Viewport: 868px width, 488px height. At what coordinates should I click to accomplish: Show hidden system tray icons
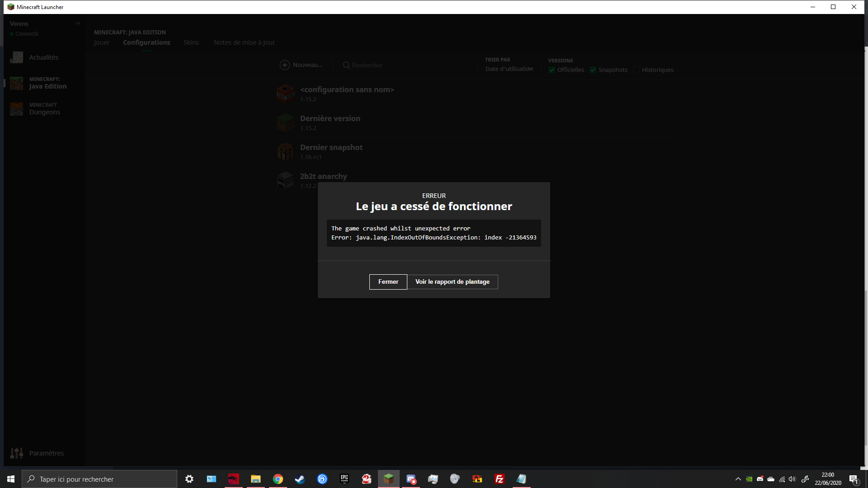point(738,479)
